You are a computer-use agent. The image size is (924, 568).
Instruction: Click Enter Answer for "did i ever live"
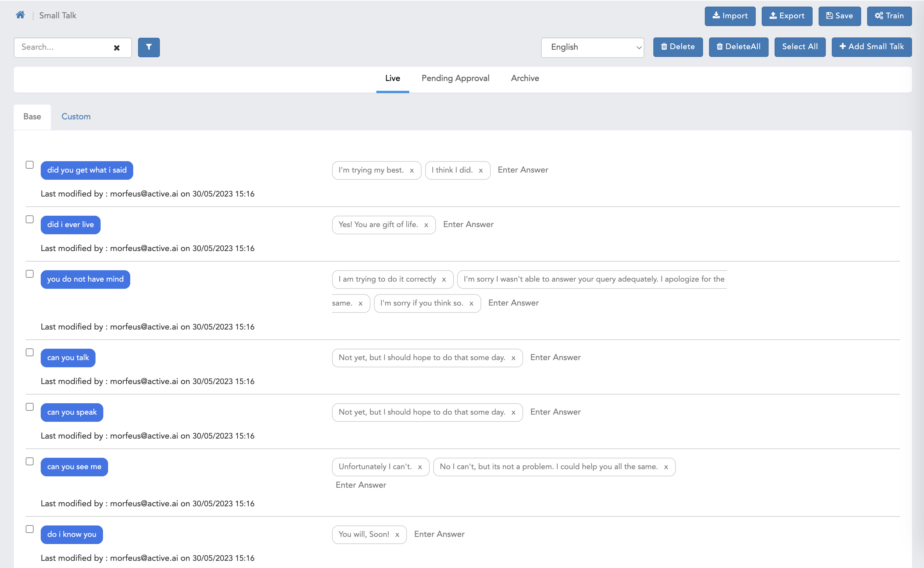pos(468,225)
